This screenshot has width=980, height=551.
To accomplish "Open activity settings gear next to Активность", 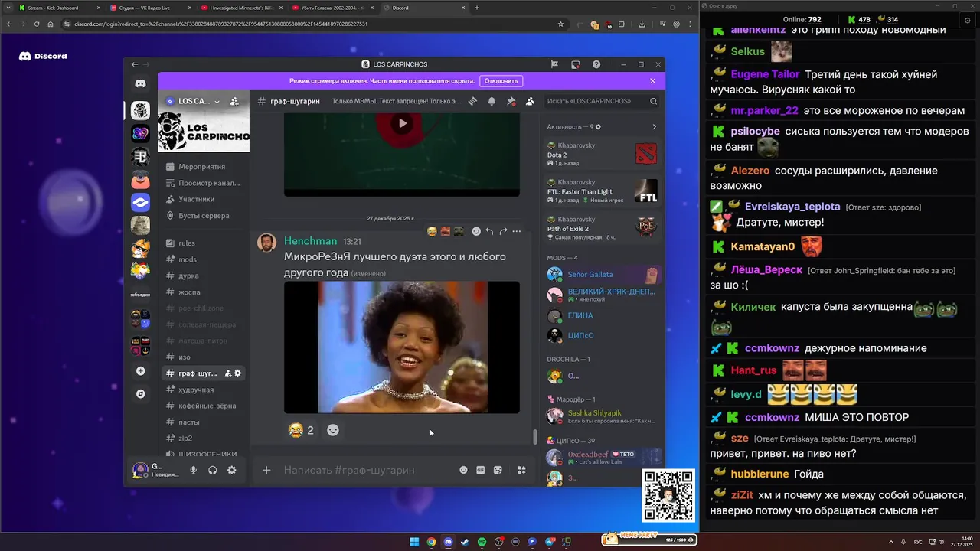I will click(x=598, y=127).
